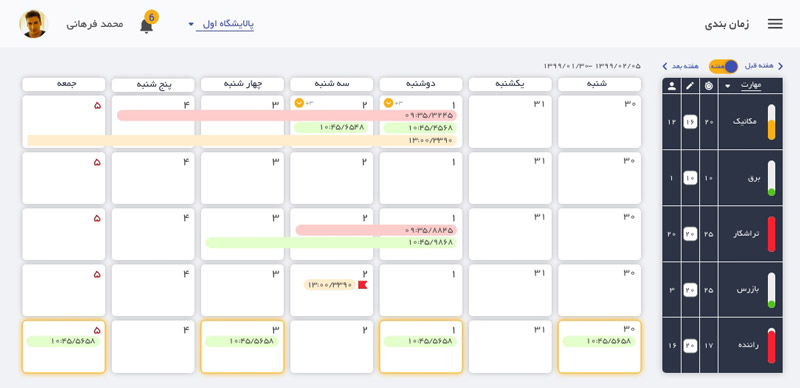The height and width of the screenshot is (388, 800).
Task: Open the green 10:45/6548 task on Tuesday
Action: point(331,128)
